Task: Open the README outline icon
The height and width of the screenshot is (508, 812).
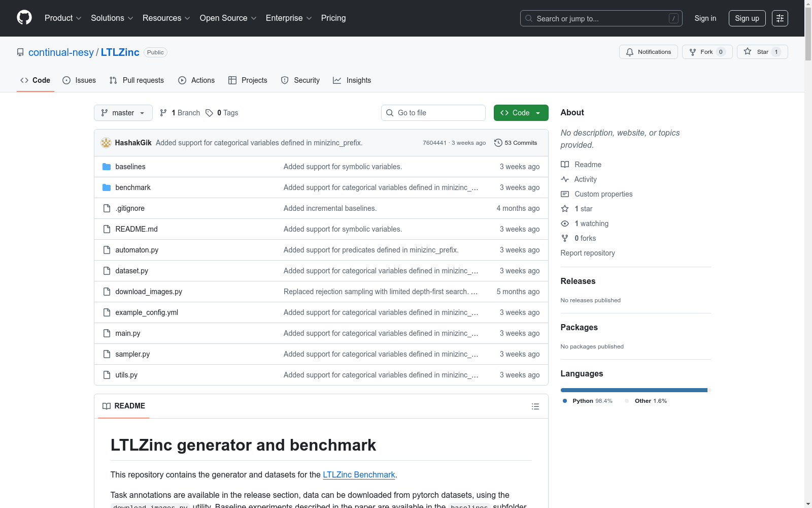Action: pos(535,406)
